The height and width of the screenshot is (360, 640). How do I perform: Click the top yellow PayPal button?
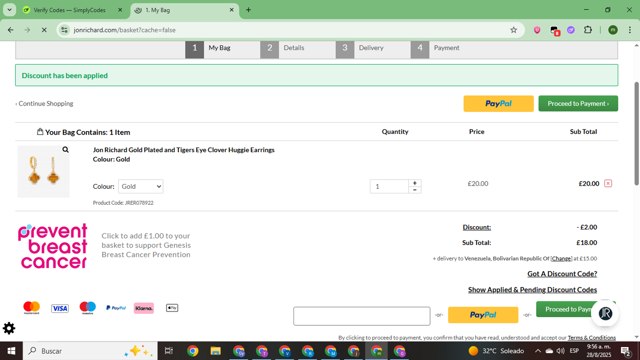(498, 104)
